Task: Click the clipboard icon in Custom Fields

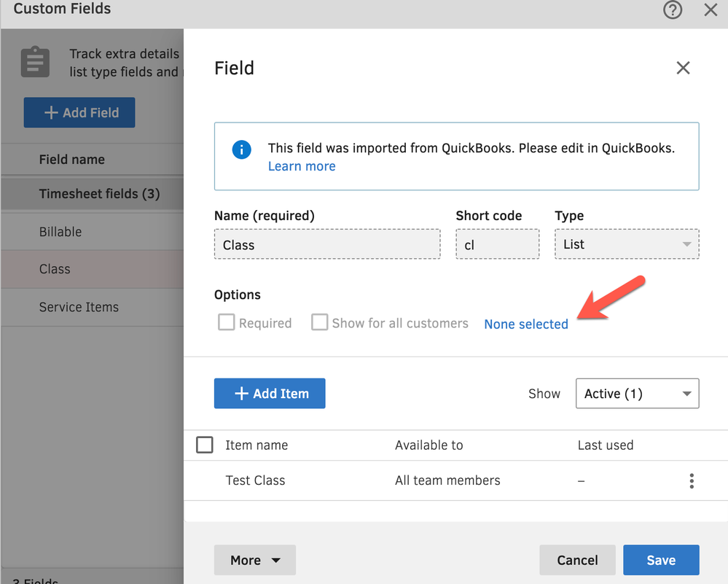Action: 35,62
